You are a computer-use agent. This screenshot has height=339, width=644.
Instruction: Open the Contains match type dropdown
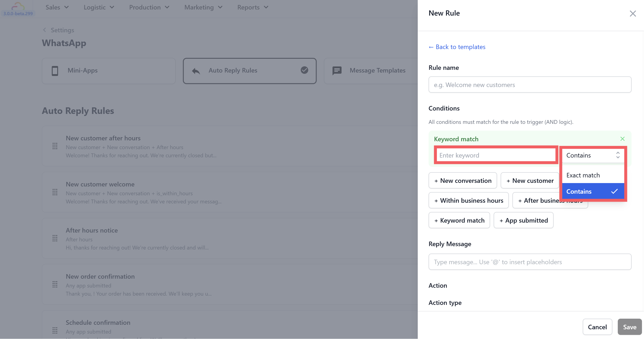(593, 155)
